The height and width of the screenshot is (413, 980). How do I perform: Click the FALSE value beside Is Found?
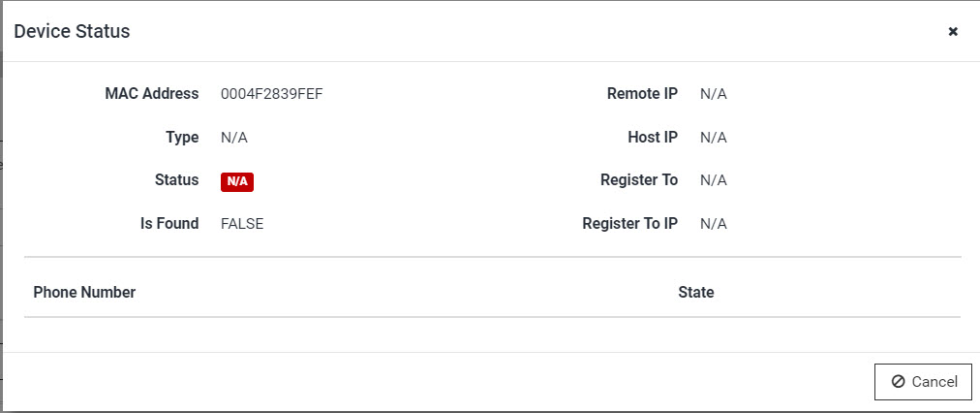(242, 224)
